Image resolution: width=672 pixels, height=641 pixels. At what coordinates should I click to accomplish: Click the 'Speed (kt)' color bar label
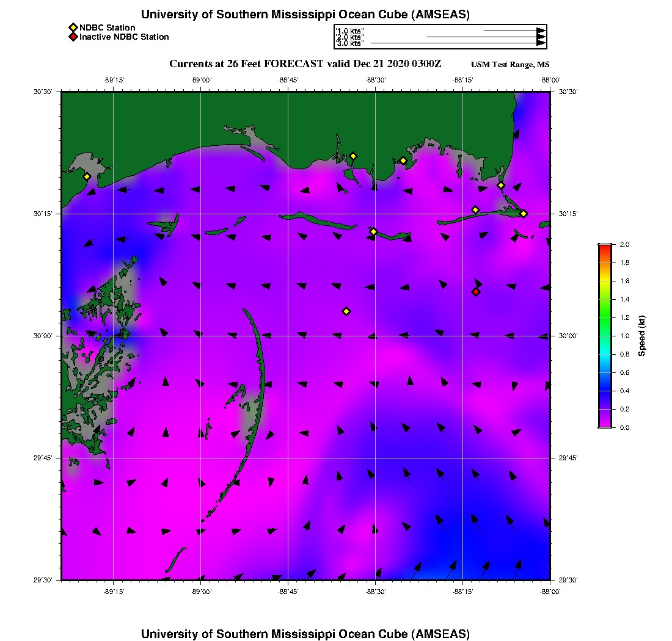pyautogui.click(x=642, y=336)
